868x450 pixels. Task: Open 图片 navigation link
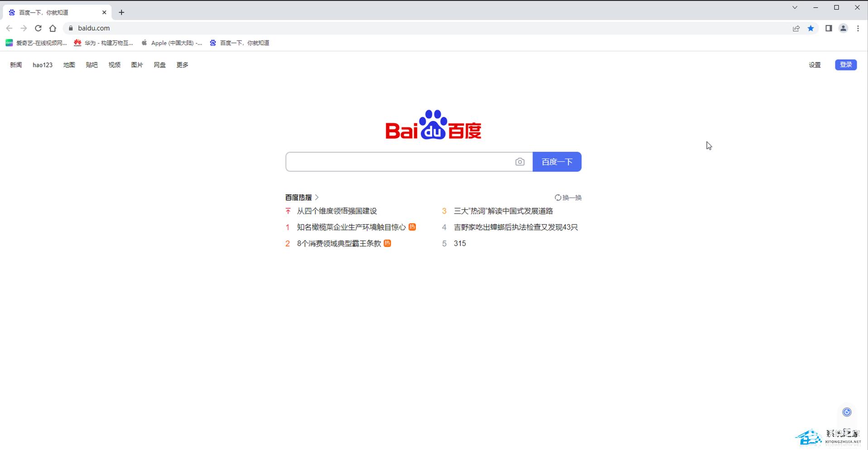[x=137, y=65]
